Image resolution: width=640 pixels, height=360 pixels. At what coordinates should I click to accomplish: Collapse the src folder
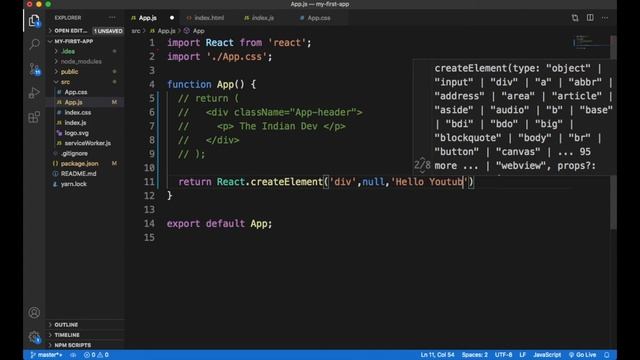point(65,82)
